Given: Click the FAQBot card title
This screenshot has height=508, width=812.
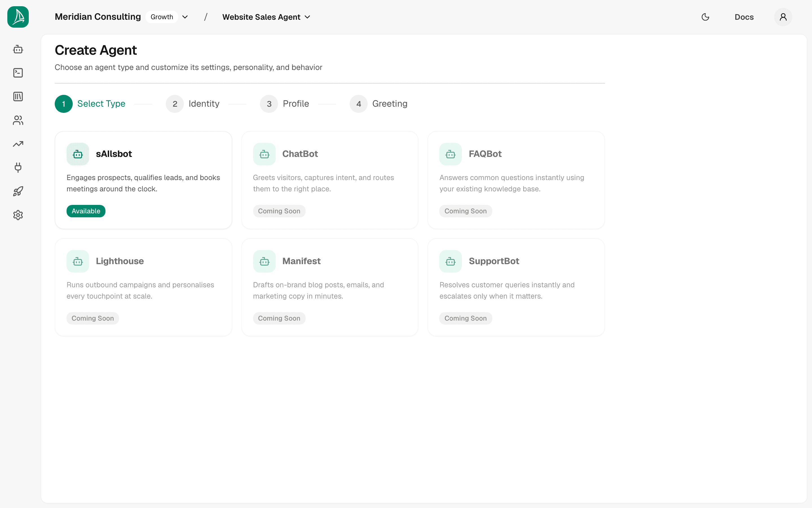Looking at the screenshot, I should 485,154.
